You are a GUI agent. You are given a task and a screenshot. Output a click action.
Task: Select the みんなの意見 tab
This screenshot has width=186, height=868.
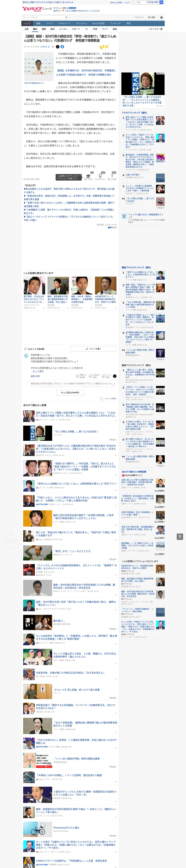pyautogui.click(x=98, y=23)
